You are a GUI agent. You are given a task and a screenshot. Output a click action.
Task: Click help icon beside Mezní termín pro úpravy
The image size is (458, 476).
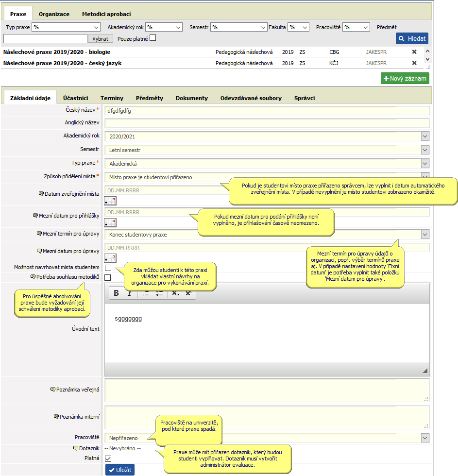coord(39,234)
